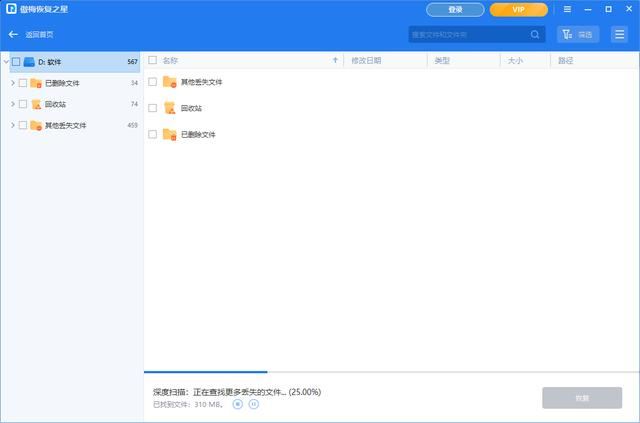Click the 返回首页 link text
The image size is (640, 423).
pos(39,35)
